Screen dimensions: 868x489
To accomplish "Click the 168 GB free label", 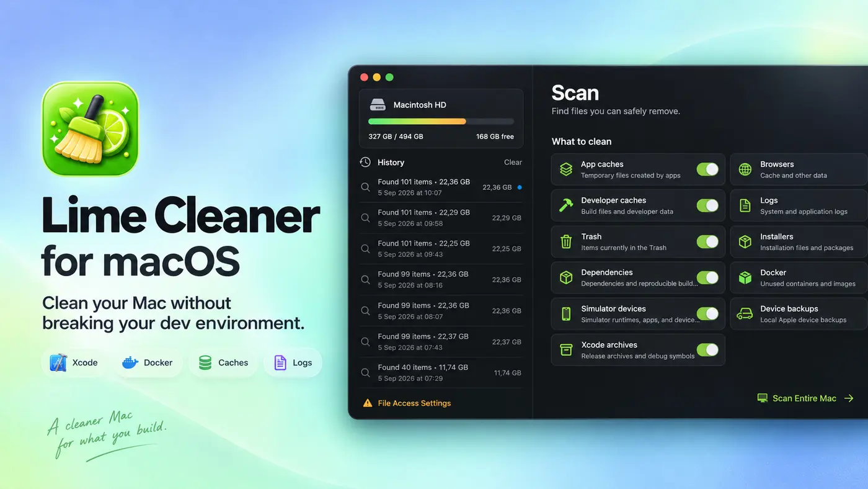I will pos(495,137).
